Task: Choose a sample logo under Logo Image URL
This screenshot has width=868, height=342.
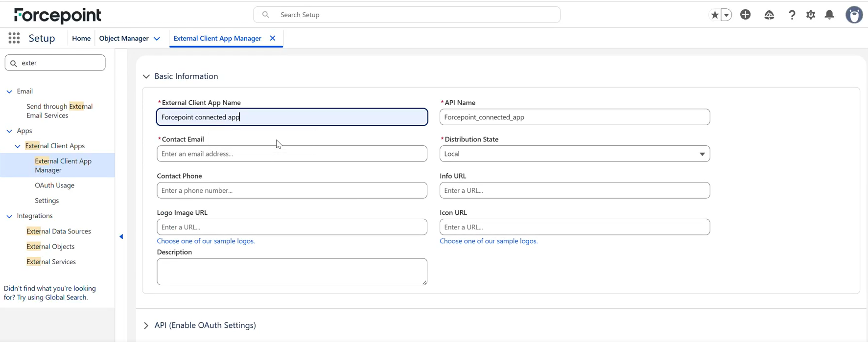Action: 206,241
